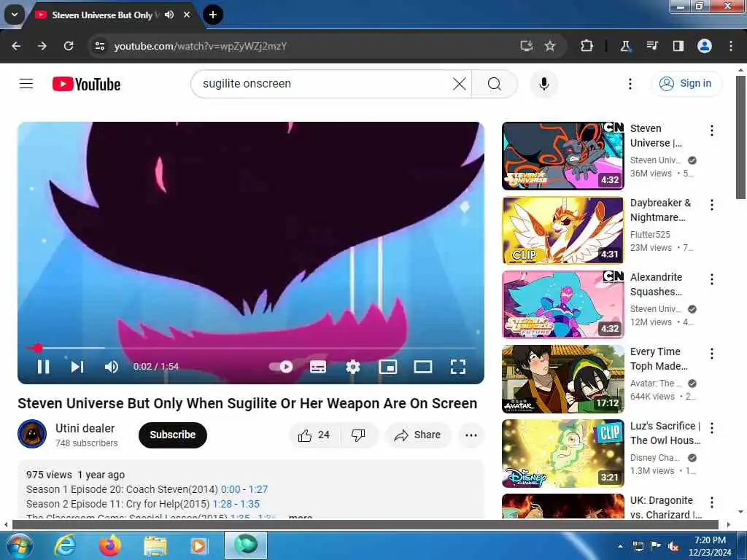
Task: Enter full screen mode
Action: click(x=458, y=367)
